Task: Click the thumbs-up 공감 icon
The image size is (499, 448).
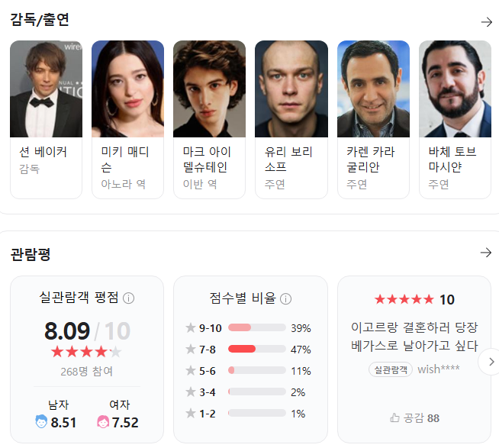Action: coord(394,417)
